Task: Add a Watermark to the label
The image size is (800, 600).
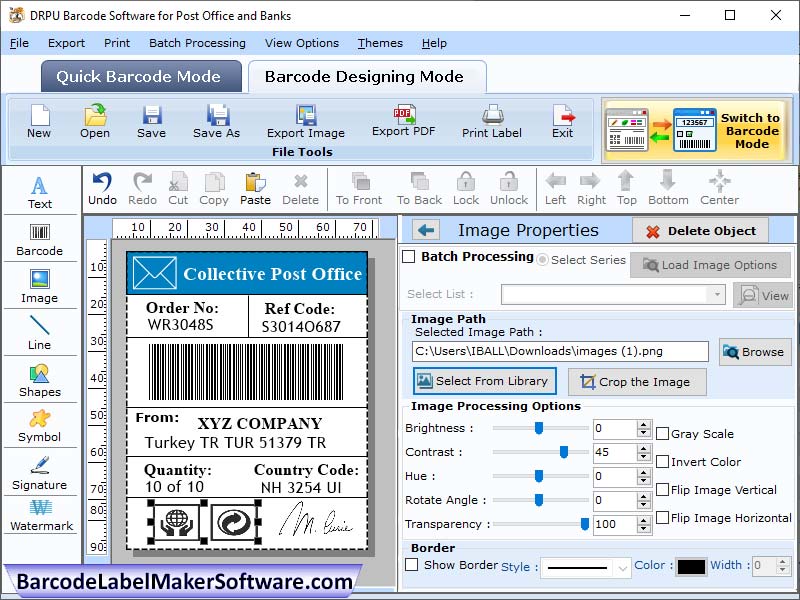Action: point(40,518)
